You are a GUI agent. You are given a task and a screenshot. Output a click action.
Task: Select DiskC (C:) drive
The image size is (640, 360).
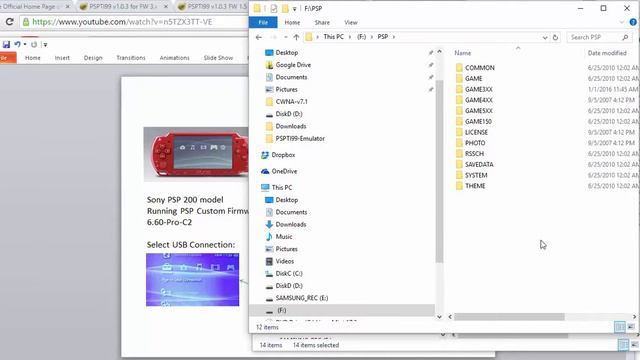289,273
